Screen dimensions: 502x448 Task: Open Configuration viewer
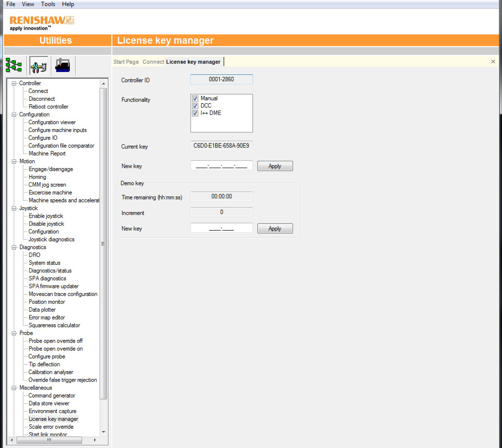52,122
